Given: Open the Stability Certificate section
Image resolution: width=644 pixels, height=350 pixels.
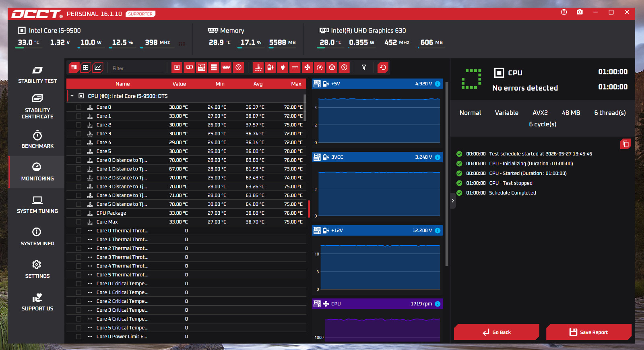Looking at the screenshot, I should pyautogui.click(x=37, y=107).
